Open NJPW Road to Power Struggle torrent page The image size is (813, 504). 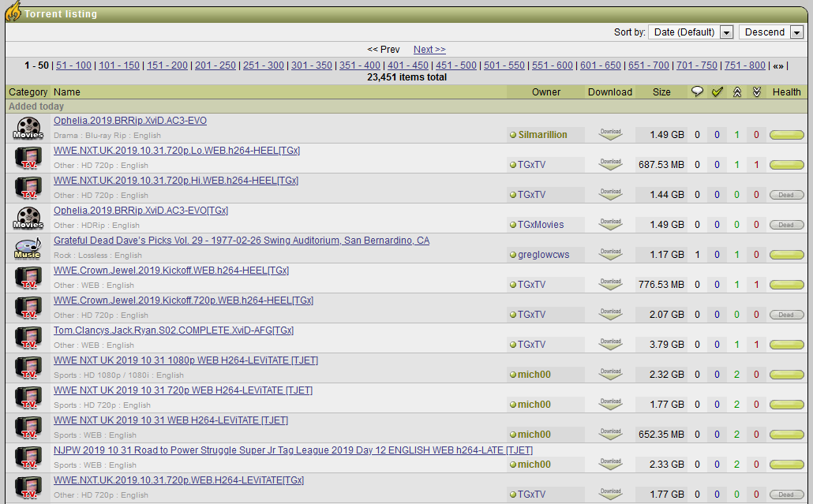pyautogui.click(x=293, y=450)
